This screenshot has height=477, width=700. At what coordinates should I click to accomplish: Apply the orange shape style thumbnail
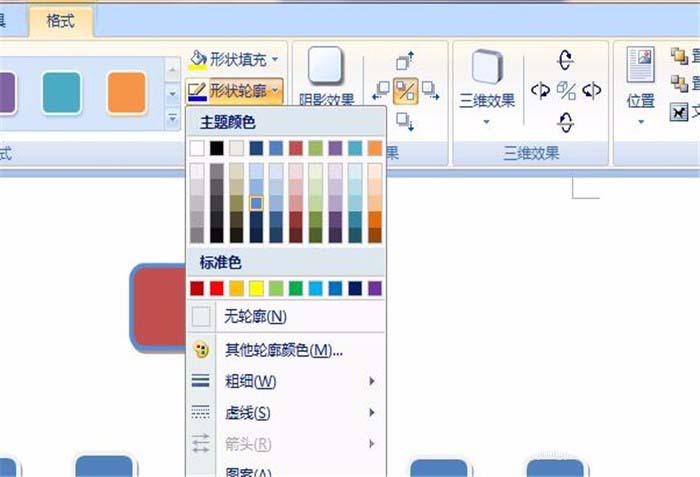pyautogui.click(x=126, y=93)
